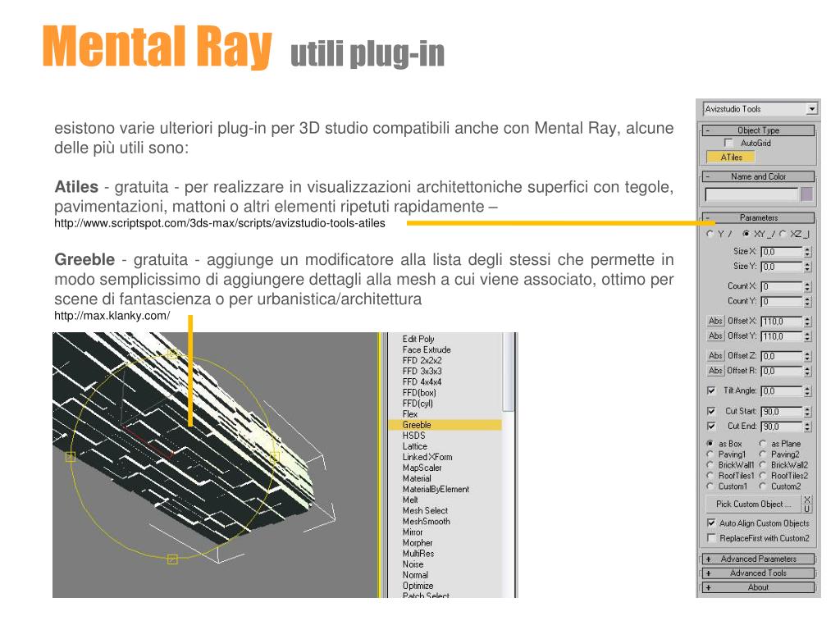Click the Count Y spinner arrows
The width and height of the screenshot is (840, 630).
coord(808,302)
